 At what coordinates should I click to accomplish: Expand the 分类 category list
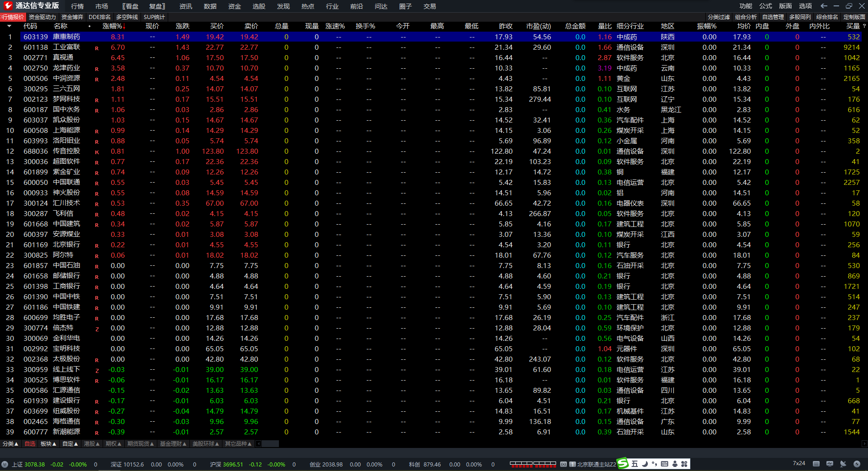[x=10, y=444]
